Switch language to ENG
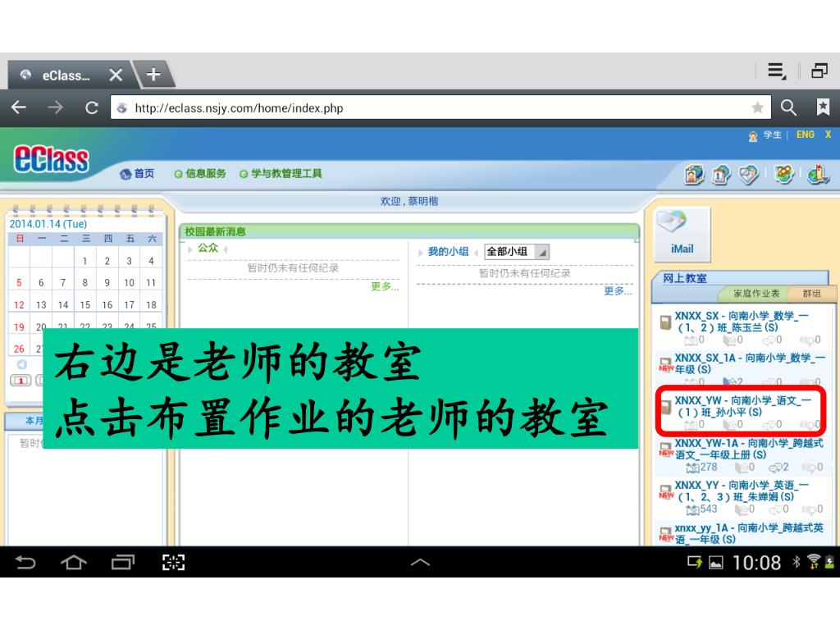Screen dimensions: 840x630 click(806, 135)
